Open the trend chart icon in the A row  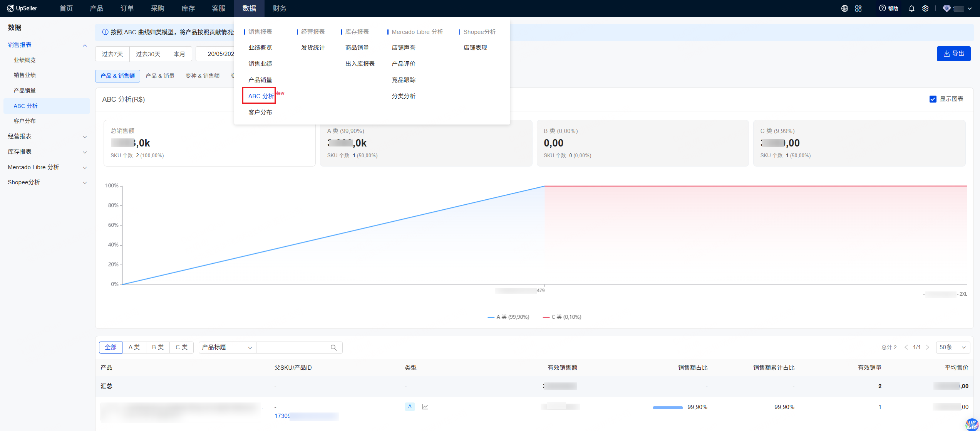point(425,407)
